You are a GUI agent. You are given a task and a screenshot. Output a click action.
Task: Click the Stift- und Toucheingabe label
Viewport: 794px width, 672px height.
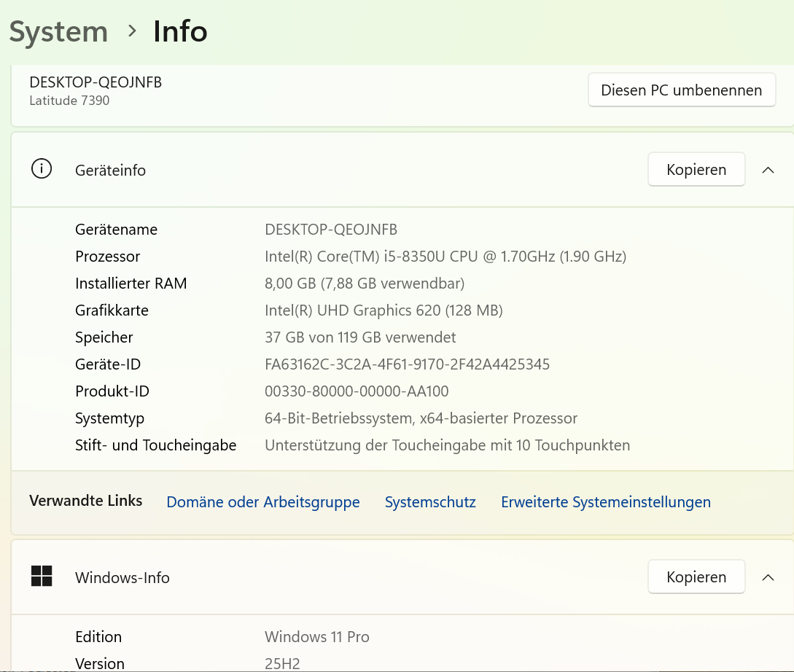click(x=155, y=445)
